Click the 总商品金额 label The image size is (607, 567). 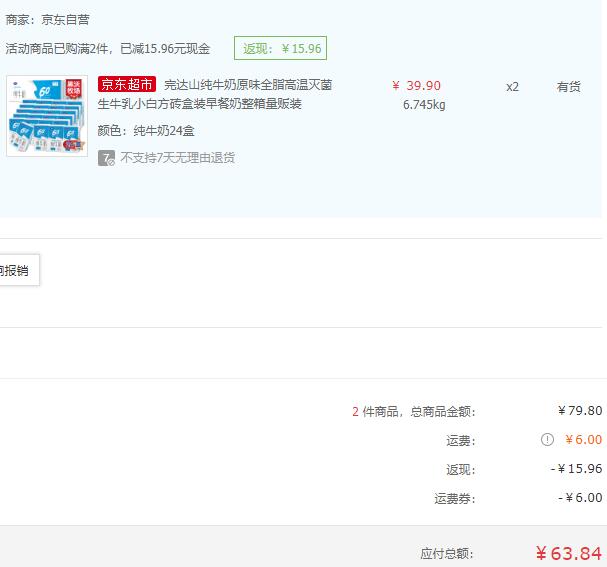442,411
